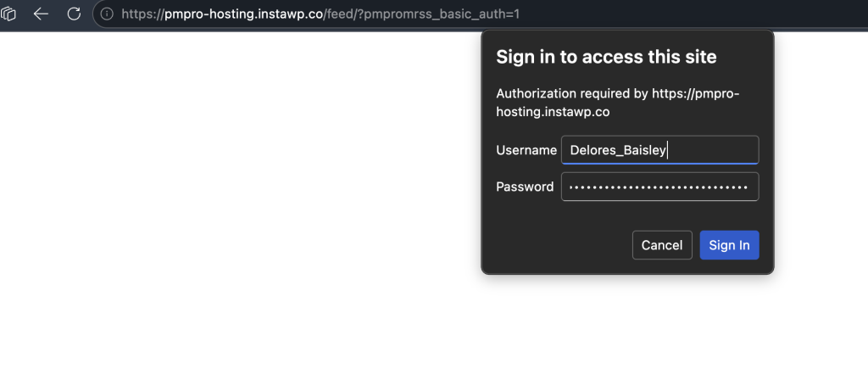
Task: Reload the page with the refresh icon
Action: tap(74, 14)
